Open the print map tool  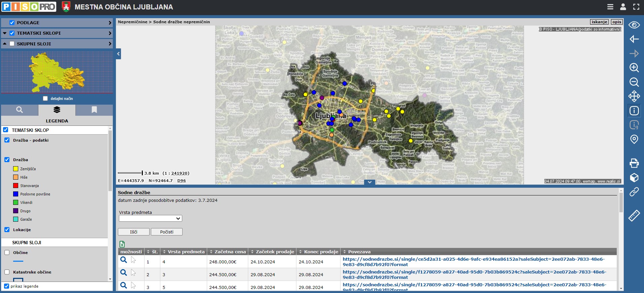634,163
